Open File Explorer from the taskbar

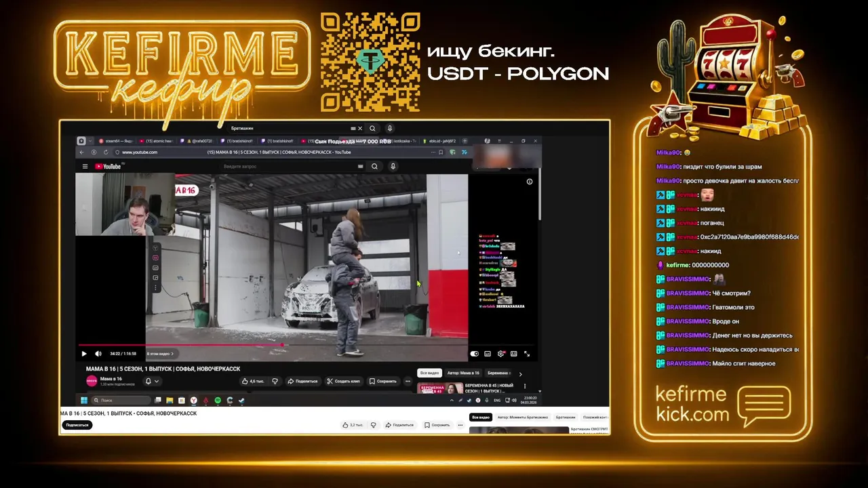point(170,401)
